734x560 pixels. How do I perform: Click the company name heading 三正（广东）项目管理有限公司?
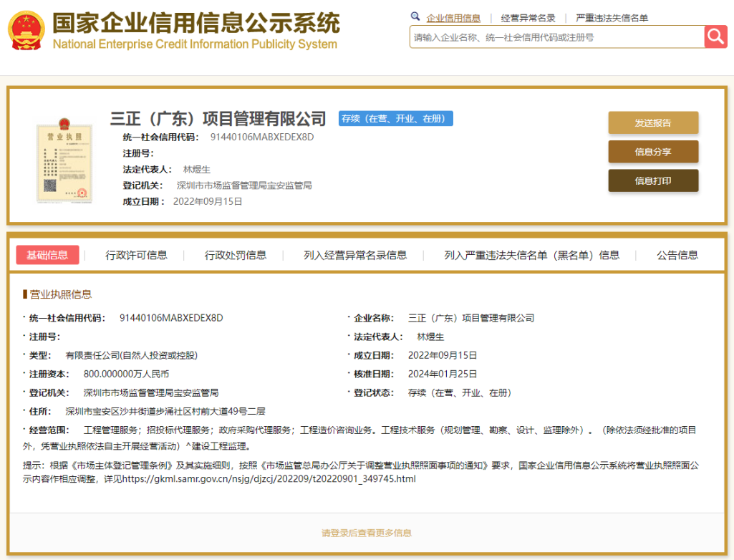click(218, 119)
